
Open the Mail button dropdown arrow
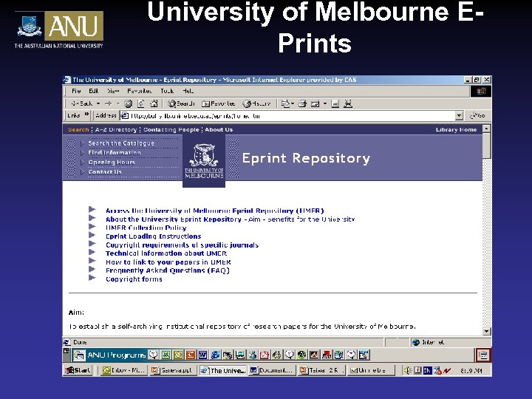tap(324, 103)
